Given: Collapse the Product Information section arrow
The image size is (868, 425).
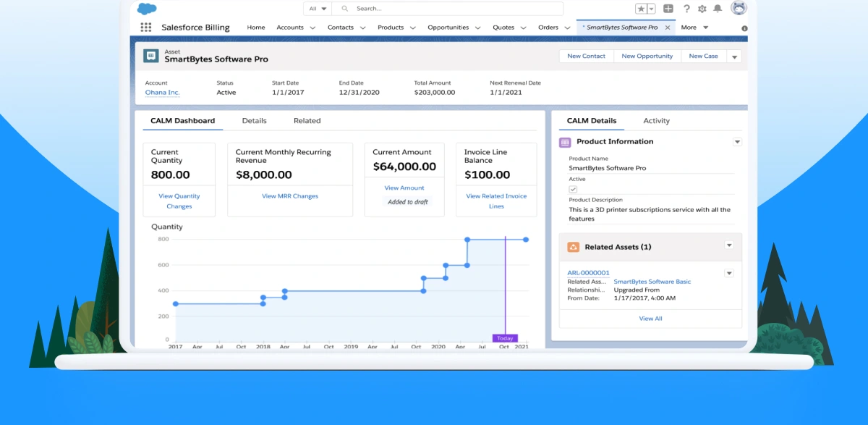Looking at the screenshot, I should pos(737,142).
